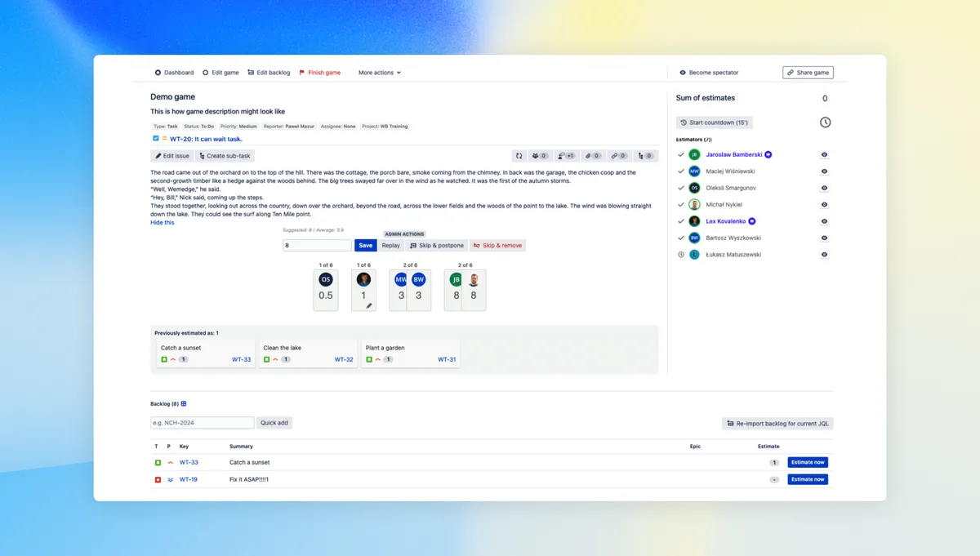Screen dimensions: 980x556
Task: Click the pending clock icon beside Łukasz Matuszewski
Action: [681, 255]
